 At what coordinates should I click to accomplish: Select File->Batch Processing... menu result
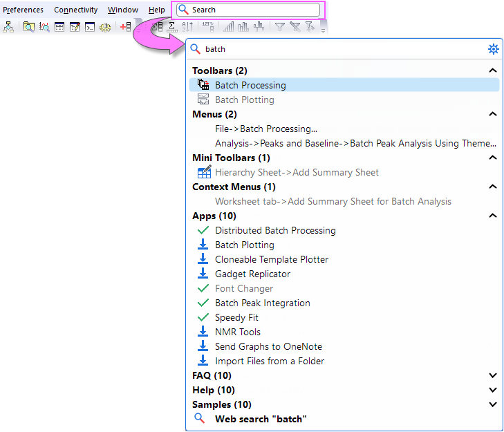(x=266, y=129)
